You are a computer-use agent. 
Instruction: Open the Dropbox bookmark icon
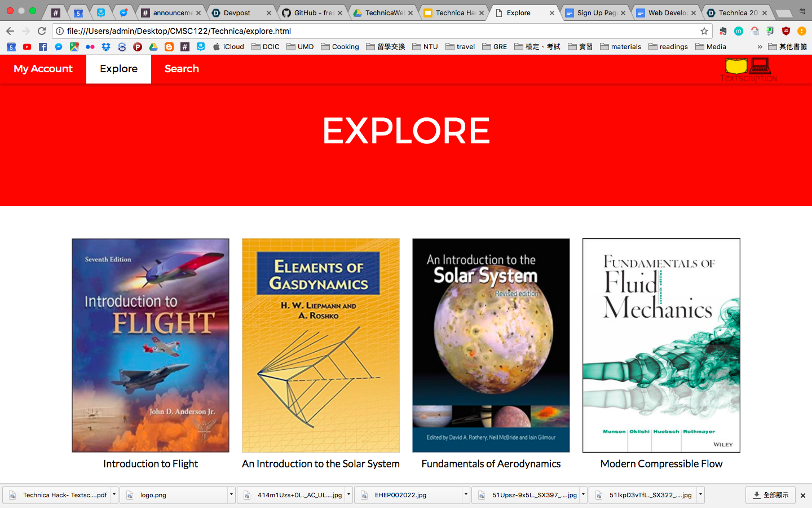click(106, 47)
